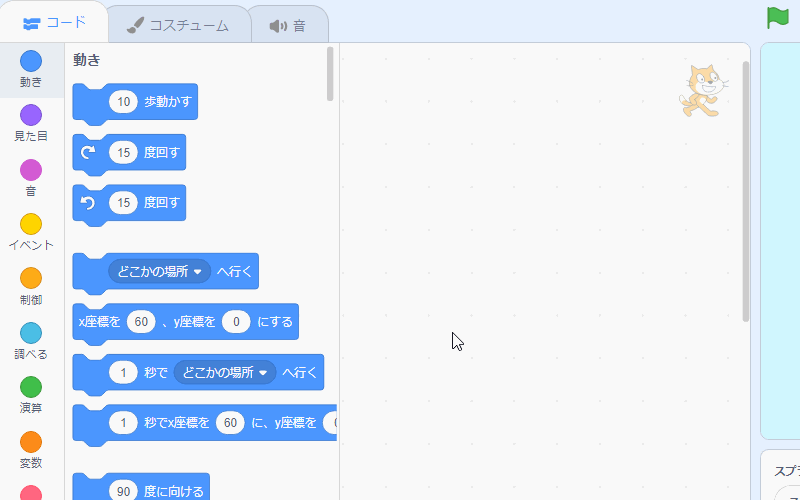
Task: Click the clockwise 15 度回す block
Action: pyautogui.click(x=129, y=153)
